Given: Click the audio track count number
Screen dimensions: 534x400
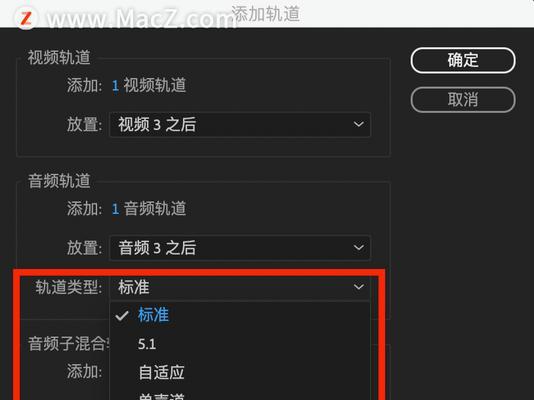Looking at the screenshot, I should pyautogui.click(x=115, y=209).
